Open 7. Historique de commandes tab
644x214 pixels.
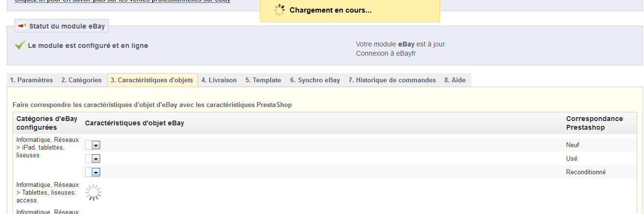click(x=392, y=80)
